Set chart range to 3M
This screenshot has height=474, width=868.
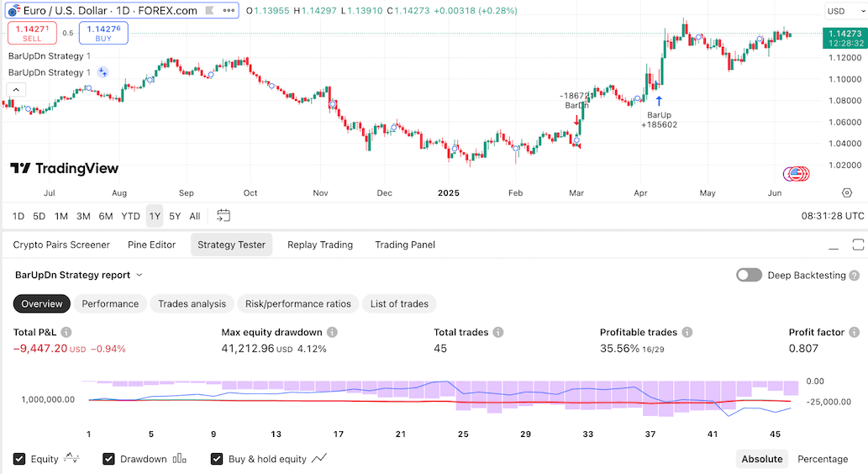pos(83,216)
